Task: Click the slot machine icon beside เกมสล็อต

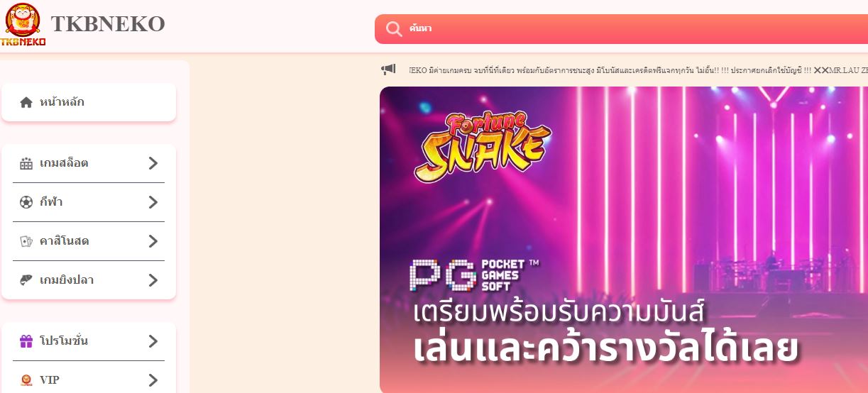Action: 26,163
